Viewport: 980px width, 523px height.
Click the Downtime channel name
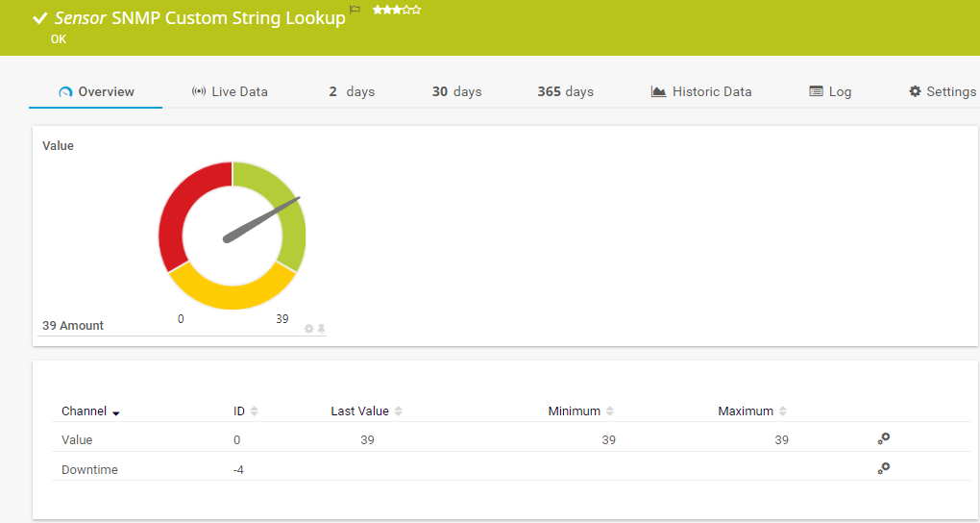point(89,469)
